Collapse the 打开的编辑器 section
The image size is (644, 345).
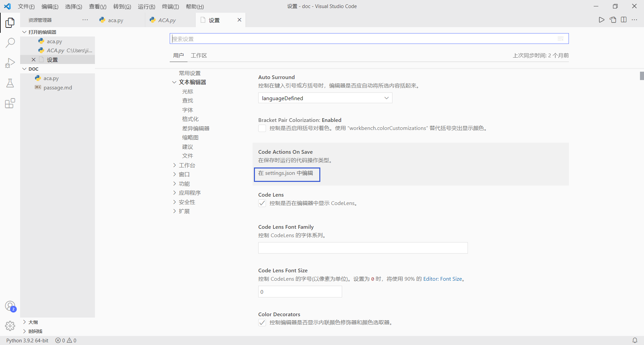(x=58, y=32)
